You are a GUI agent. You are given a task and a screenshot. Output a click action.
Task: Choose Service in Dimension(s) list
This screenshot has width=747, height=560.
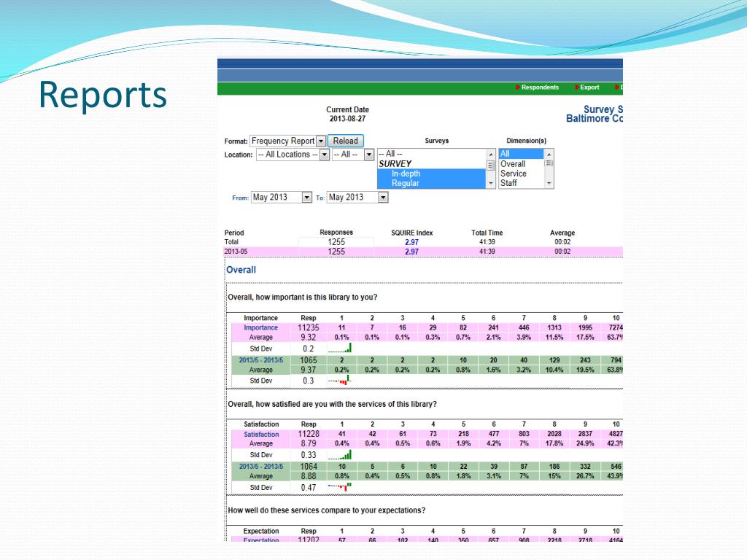tap(513, 174)
